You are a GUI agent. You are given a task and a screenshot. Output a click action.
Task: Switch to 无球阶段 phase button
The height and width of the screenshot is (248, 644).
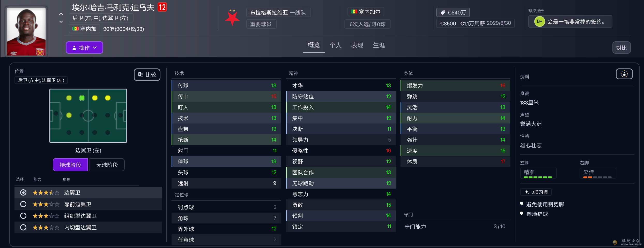point(107,165)
